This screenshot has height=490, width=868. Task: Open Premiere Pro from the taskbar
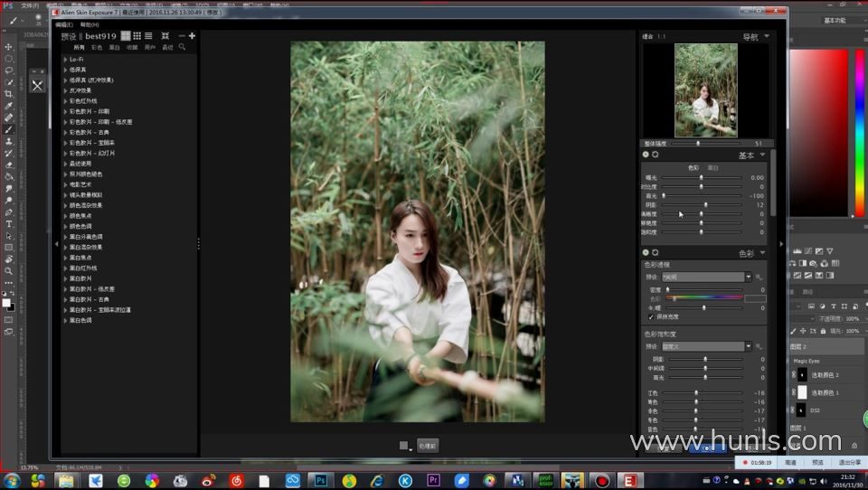(432, 480)
